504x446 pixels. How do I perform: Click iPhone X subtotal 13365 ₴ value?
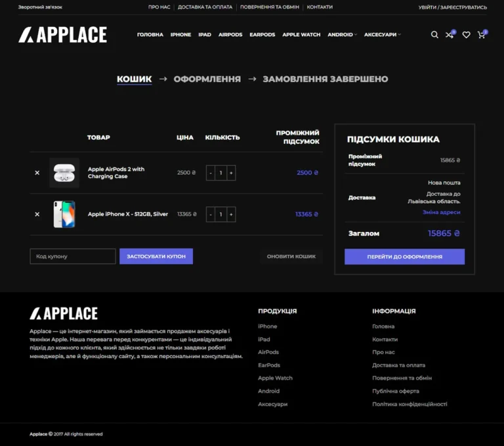[x=306, y=214]
